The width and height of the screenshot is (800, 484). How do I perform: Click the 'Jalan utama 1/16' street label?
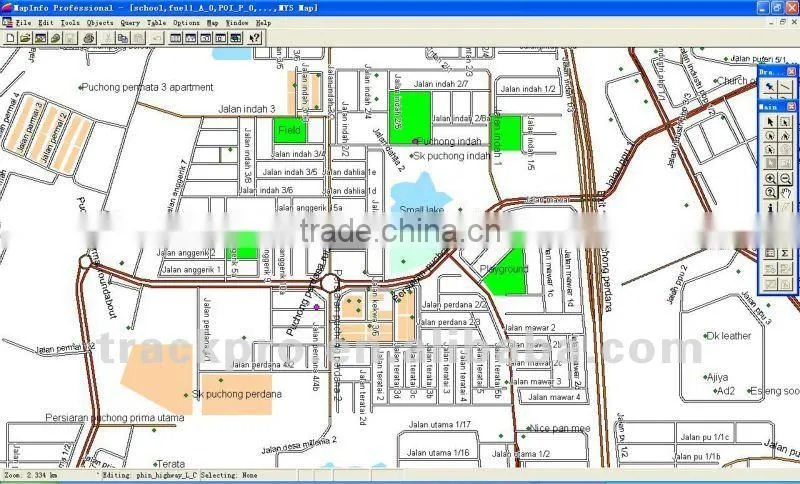[x=438, y=453]
